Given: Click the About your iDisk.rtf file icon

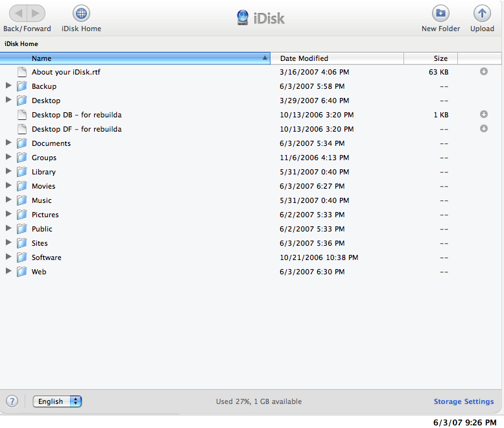Looking at the screenshot, I should (x=22, y=72).
